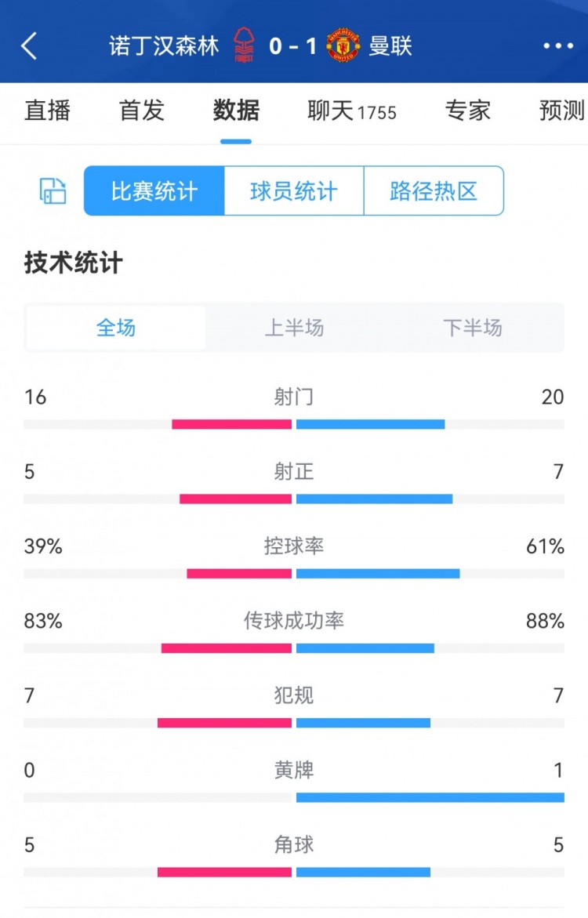
Task: Select the 数据 tab
Action: pos(236,111)
